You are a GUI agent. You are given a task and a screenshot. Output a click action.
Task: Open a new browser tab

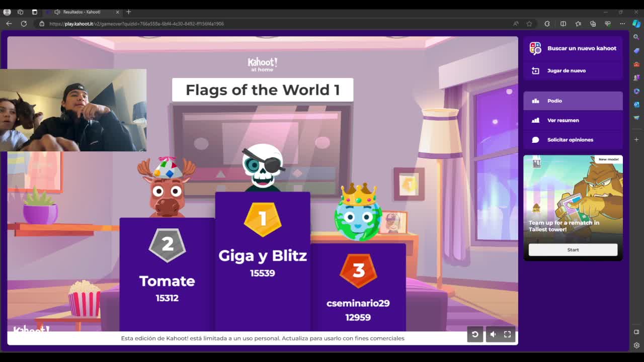pos(129,12)
